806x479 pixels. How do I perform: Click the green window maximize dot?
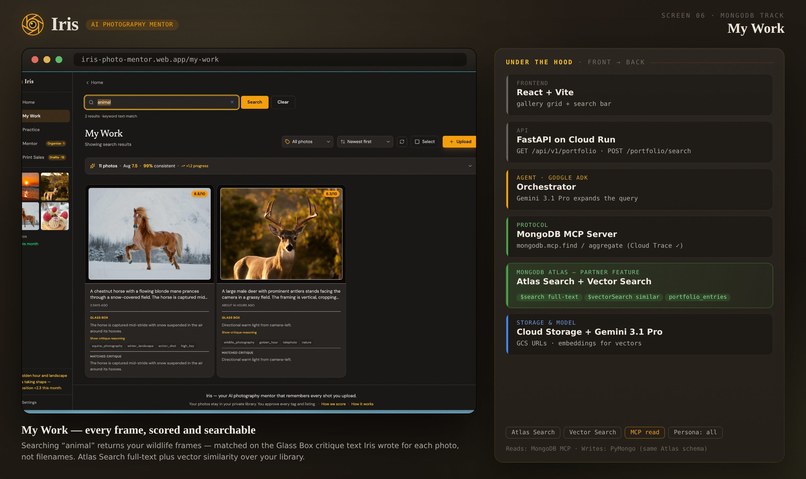[59, 60]
